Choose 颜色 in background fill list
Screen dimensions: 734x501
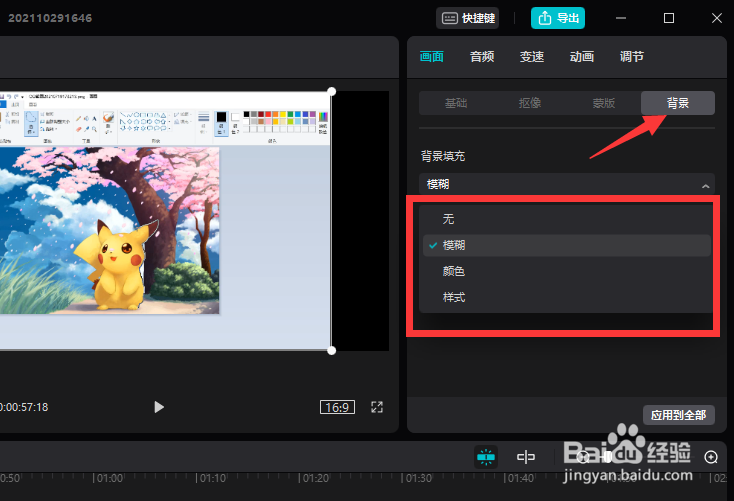click(x=567, y=271)
